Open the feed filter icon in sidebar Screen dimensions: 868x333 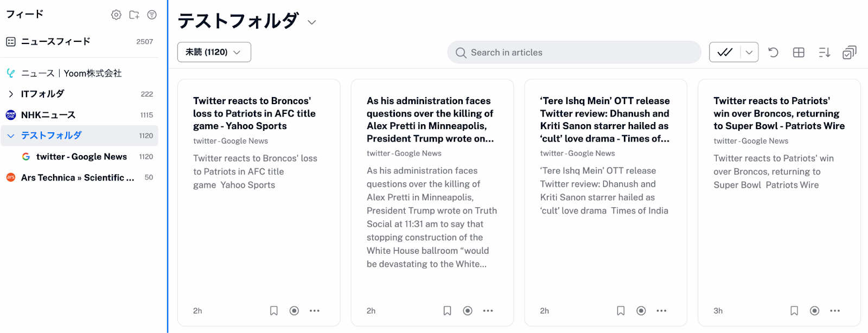click(152, 15)
